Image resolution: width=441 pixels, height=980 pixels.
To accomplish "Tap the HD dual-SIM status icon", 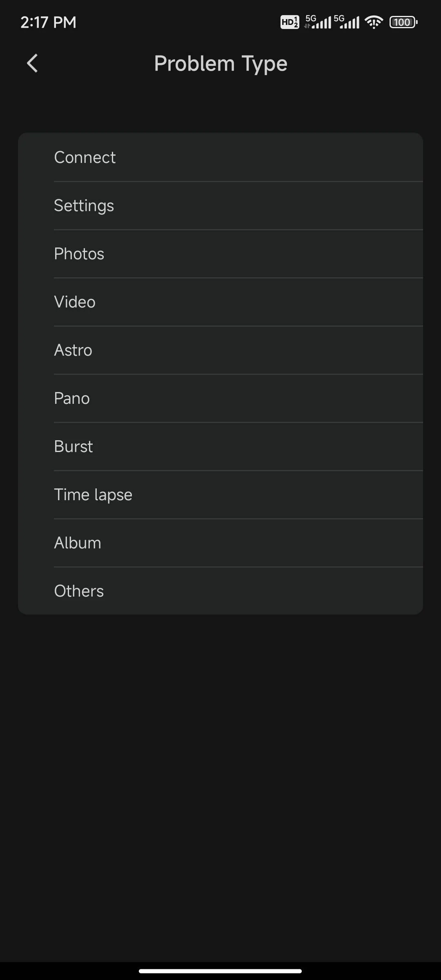I will (x=290, y=22).
